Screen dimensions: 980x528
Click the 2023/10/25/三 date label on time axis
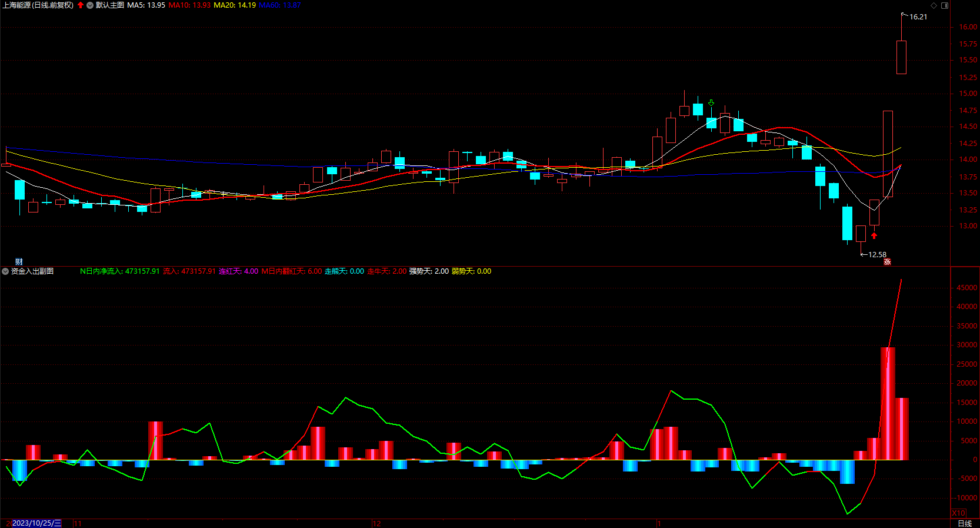pos(36,523)
